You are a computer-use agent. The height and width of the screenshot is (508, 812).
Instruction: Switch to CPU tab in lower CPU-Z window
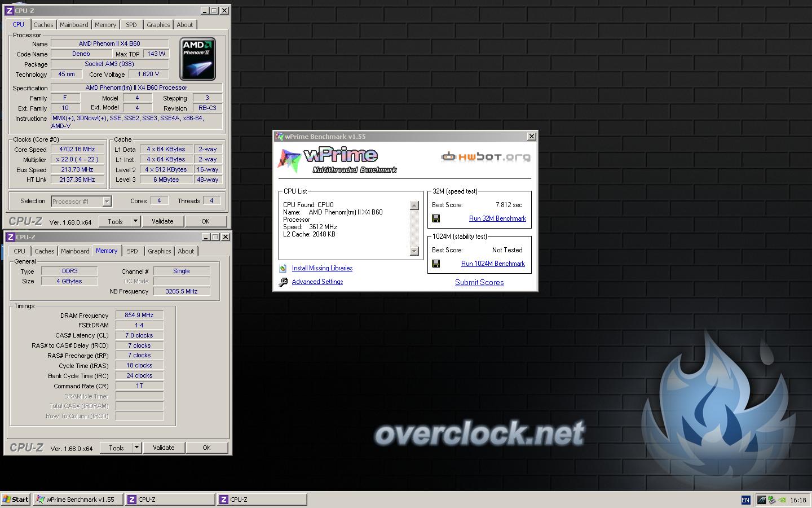pos(20,251)
